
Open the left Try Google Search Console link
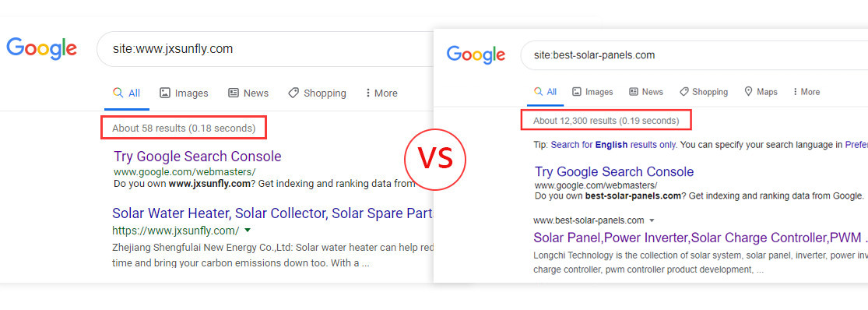coord(198,156)
